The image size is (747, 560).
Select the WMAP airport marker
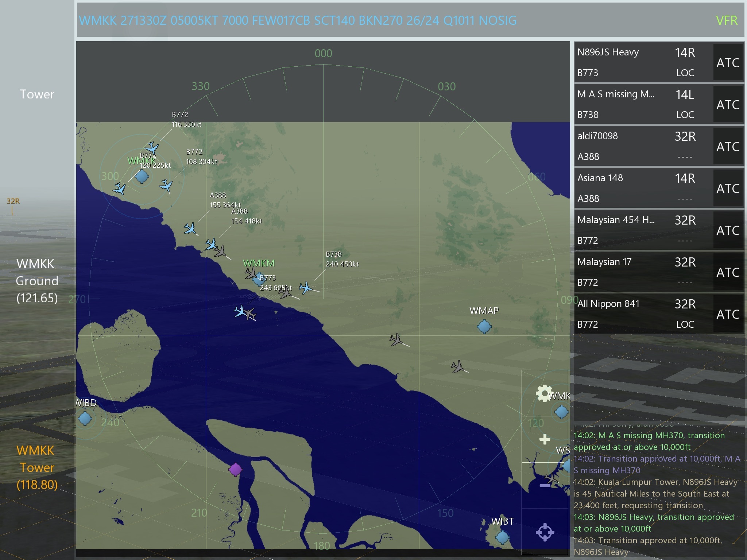(484, 326)
